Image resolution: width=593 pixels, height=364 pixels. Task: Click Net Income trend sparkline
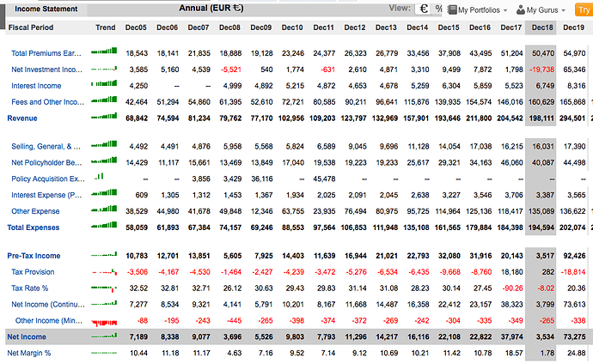(104, 337)
